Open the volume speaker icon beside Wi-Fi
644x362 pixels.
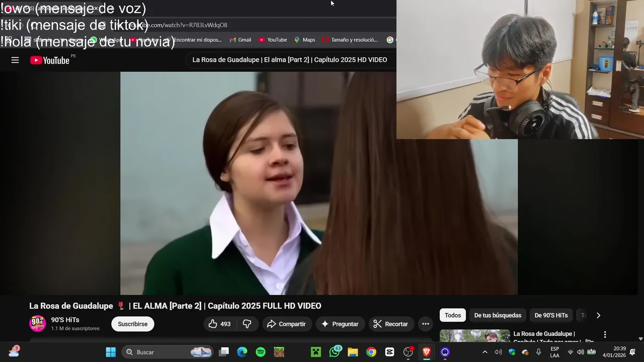coord(581,352)
